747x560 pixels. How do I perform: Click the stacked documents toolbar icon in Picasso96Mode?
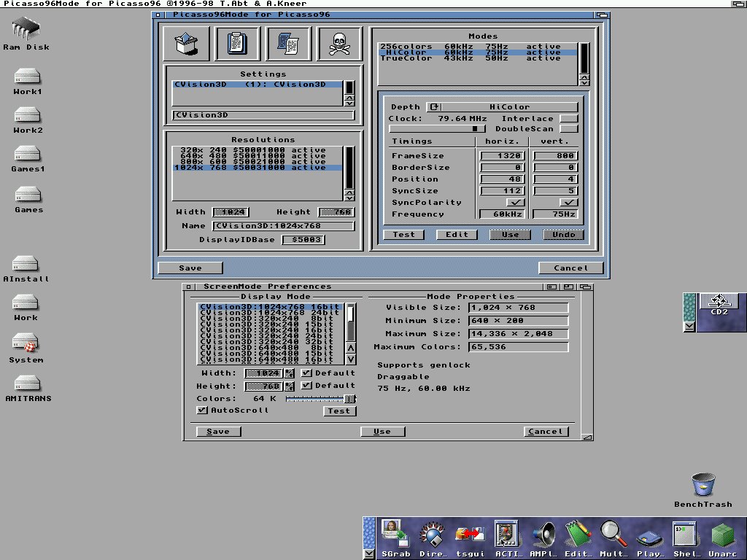tap(288, 44)
